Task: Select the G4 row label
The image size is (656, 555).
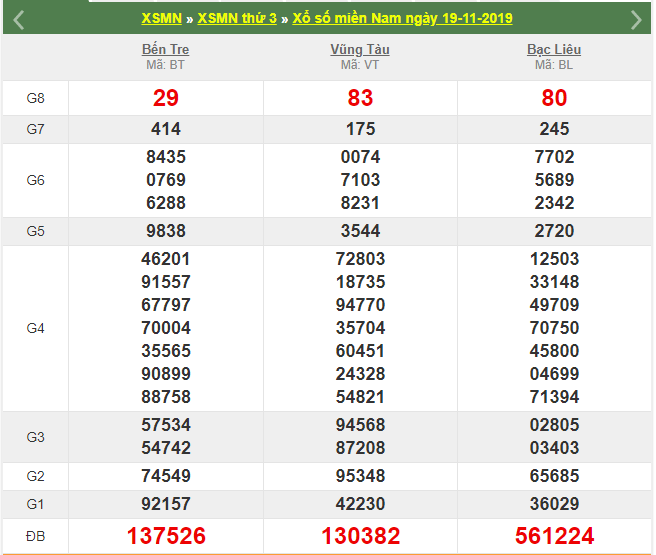Action: pos(35,328)
